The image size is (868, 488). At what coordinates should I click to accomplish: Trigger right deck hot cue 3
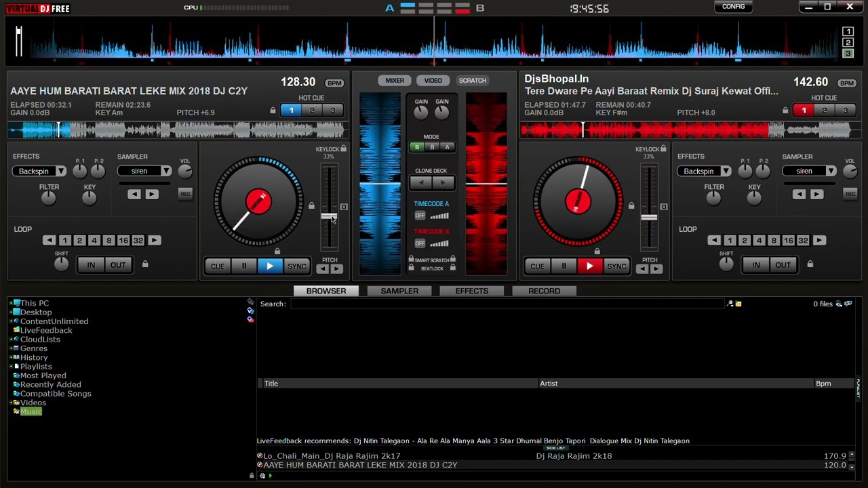click(x=845, y=110)
